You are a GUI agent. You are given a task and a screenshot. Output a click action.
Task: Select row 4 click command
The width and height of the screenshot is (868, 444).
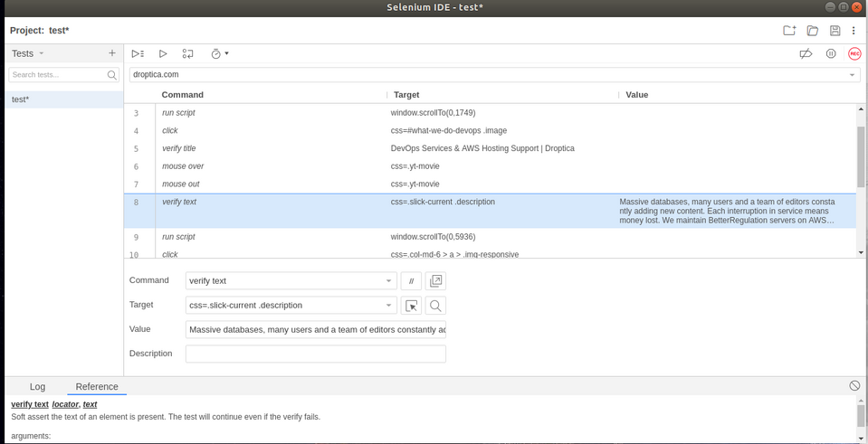tap(490, 130)
